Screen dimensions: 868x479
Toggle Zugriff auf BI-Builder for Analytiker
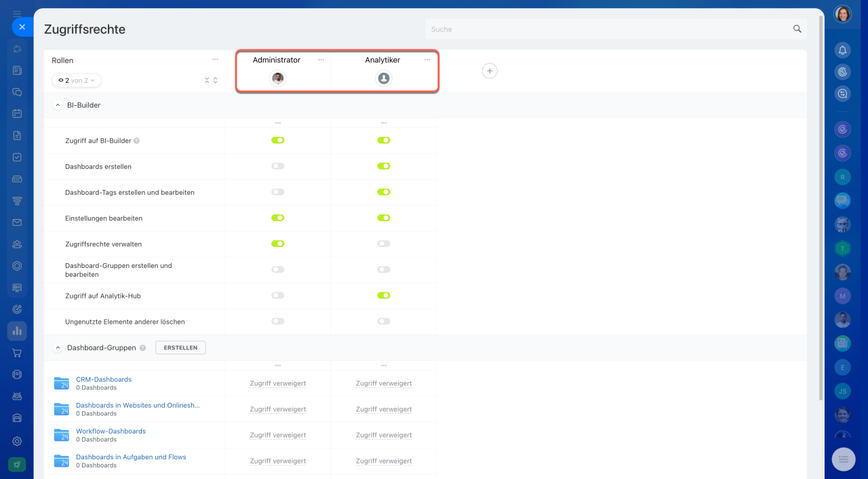pos(384,140)
